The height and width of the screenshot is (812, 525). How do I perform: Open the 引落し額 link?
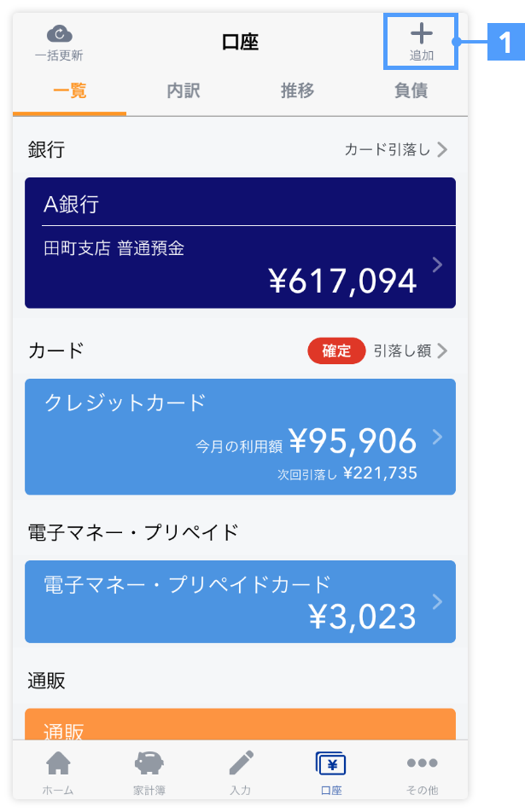pyautogui.click(x=410, y=351)
